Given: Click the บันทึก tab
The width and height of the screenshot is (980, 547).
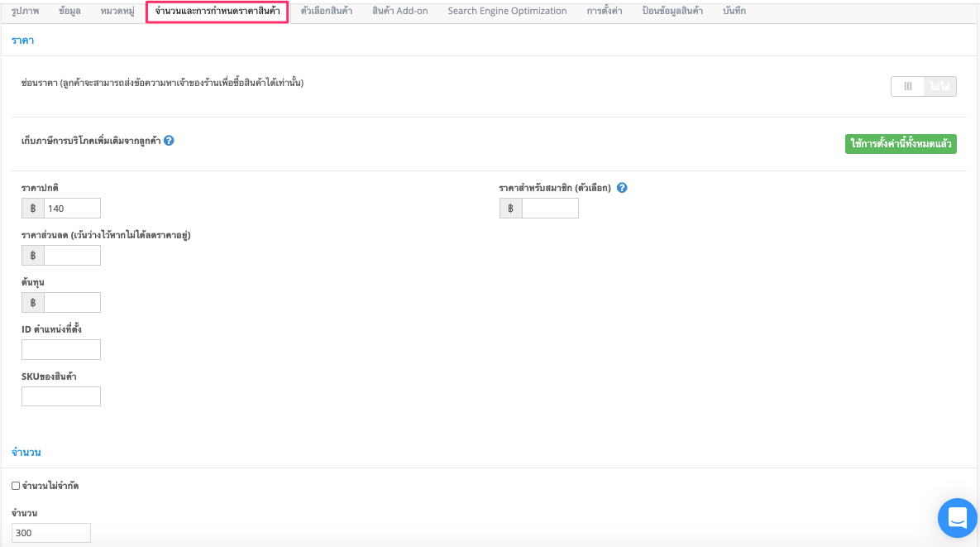Looking at the screenshot, I should click(734, 12).
